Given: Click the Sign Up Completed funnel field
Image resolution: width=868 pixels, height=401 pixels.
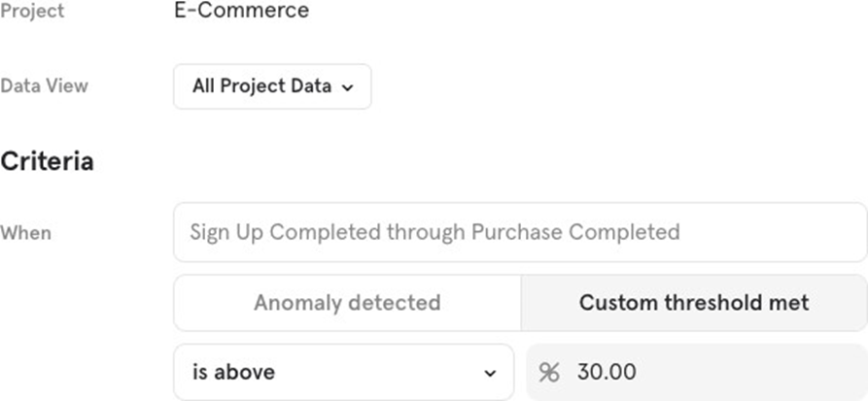Looking at the screenshot, I should [x=520, y=232].
